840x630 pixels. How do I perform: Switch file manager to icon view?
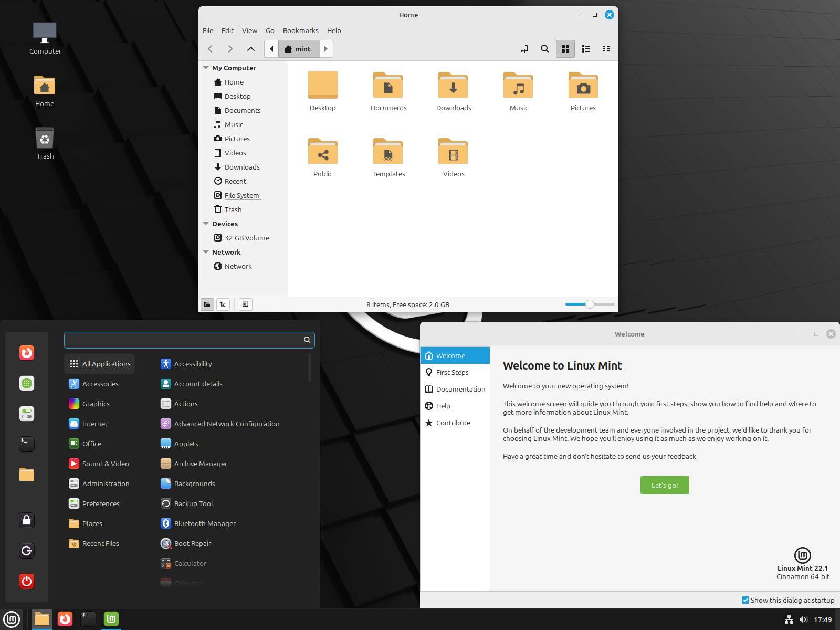coord(565,49)
